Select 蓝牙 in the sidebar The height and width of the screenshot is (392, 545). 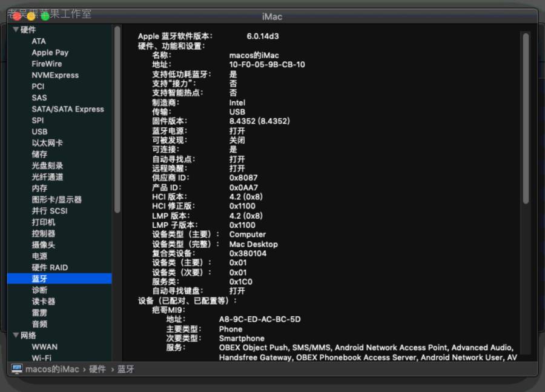[x=40, y=279]
